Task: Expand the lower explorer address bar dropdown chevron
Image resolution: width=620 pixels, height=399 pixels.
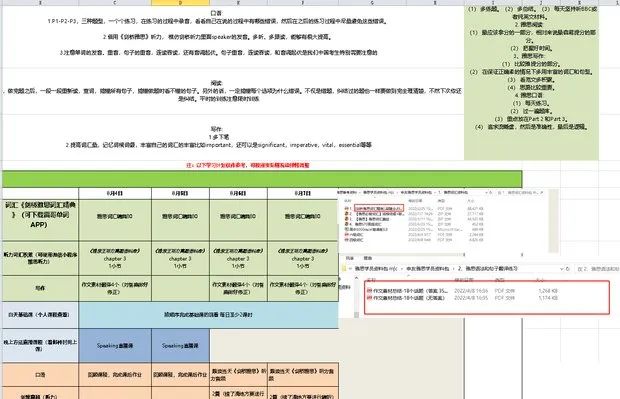Action: [x=561, y=269]
